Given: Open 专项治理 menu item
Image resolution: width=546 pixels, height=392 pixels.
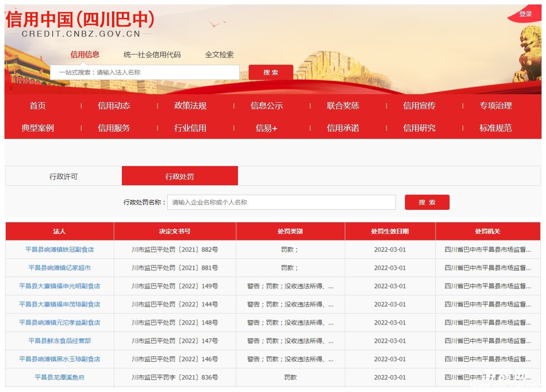Looking at the screenshot, I should pyautogui.click(x=496, y=106).
